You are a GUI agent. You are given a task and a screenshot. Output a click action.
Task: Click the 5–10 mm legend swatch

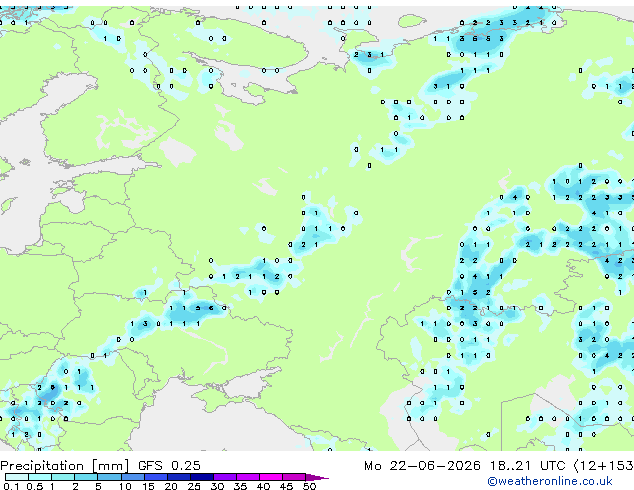(x=110, y=477)
